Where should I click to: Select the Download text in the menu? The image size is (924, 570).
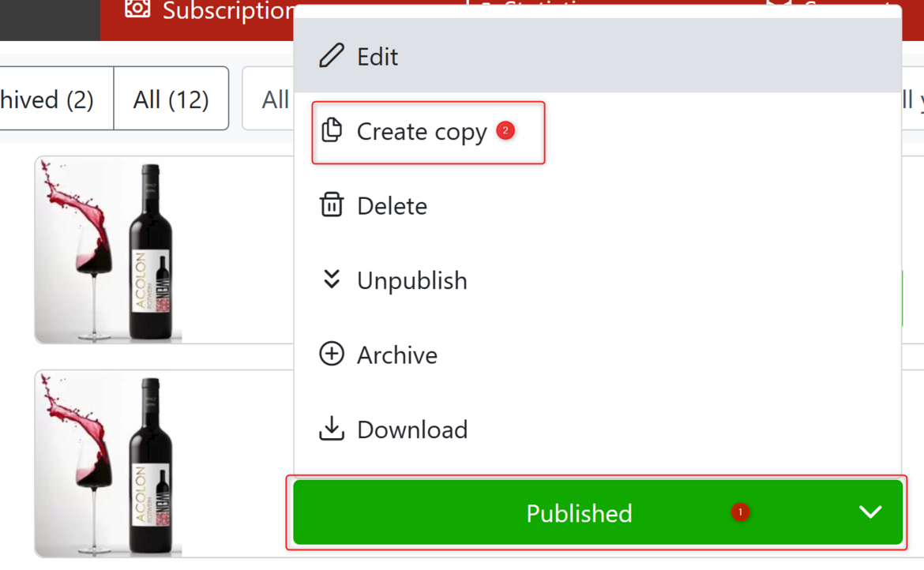pyautogui.click(x=411, y=429)
